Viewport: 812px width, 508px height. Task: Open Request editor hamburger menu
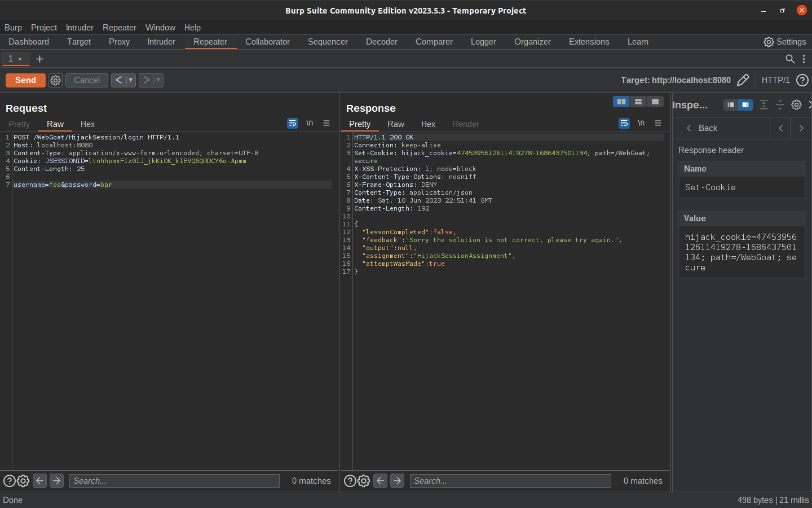pos(326,123)
